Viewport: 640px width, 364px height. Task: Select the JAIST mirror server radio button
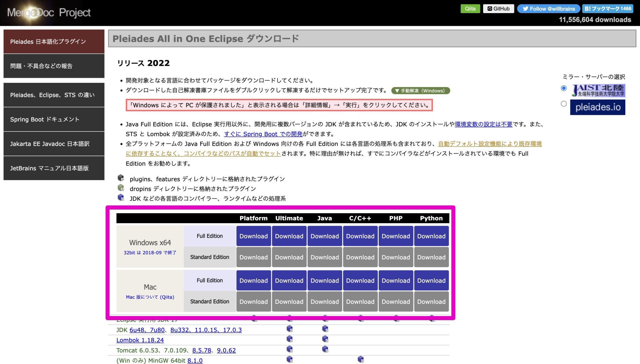(x=564, y=88)
